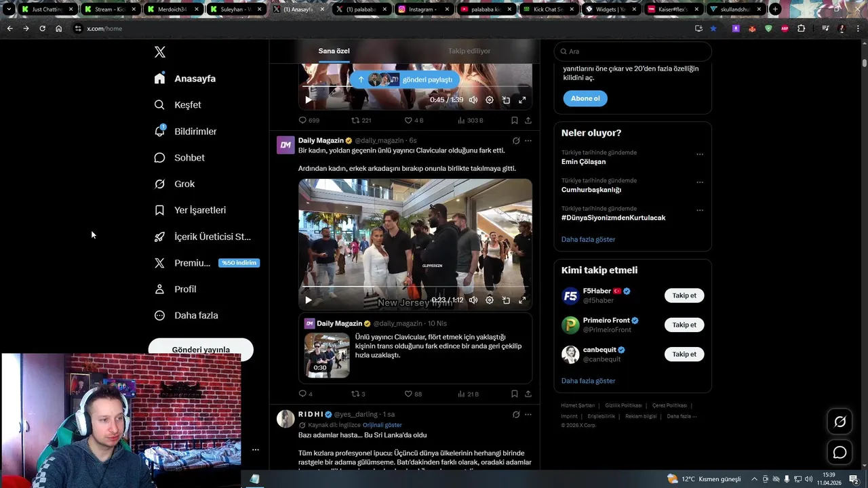Bookmark page with star in address bar

[713, 28]
